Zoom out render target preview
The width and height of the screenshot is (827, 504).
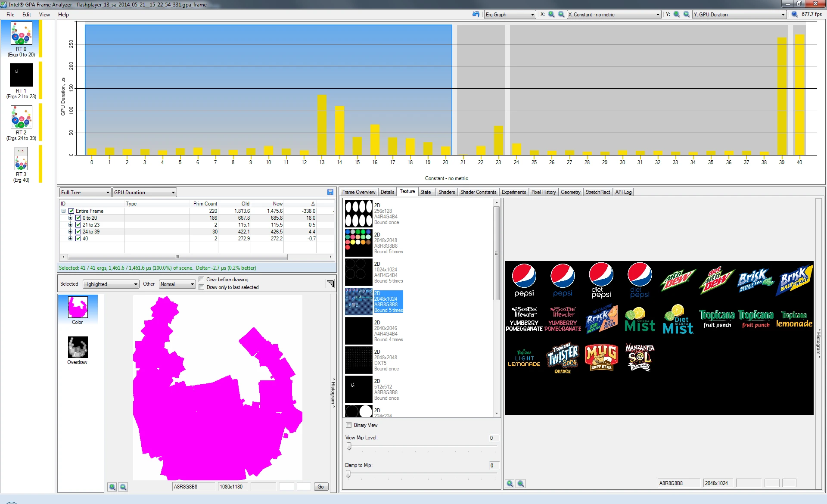pyautogui.click(x=123, y=487)
